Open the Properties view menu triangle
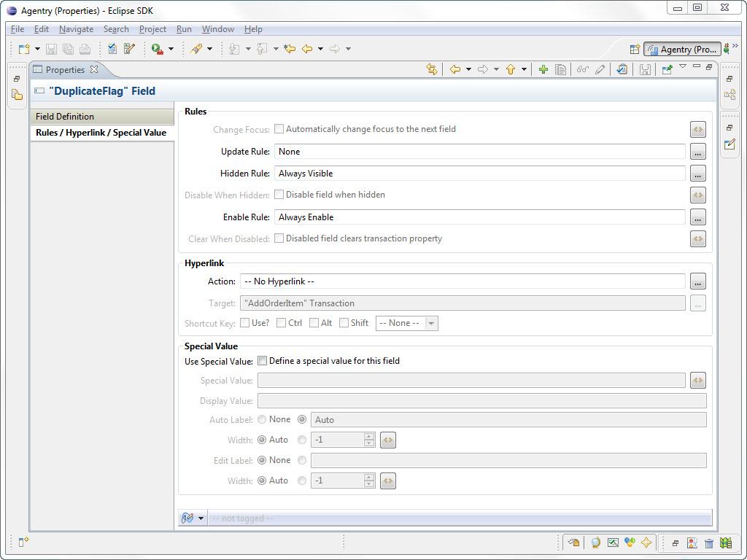 (683, 66)
